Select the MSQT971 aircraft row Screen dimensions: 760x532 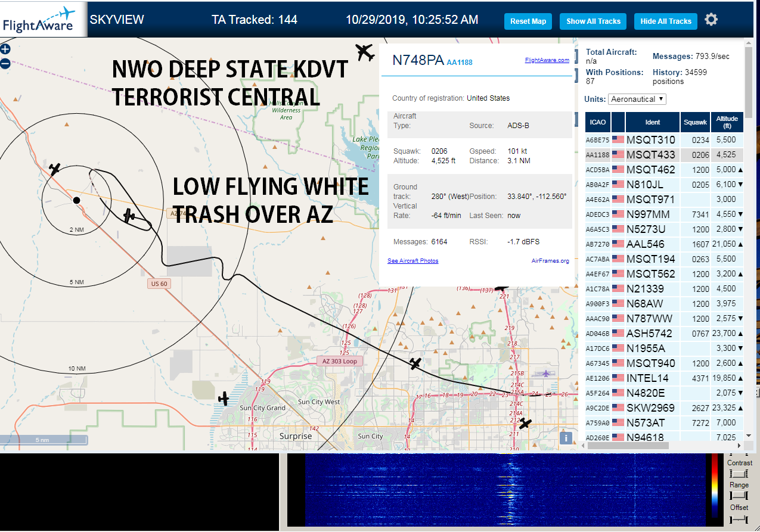pos(664,200)
